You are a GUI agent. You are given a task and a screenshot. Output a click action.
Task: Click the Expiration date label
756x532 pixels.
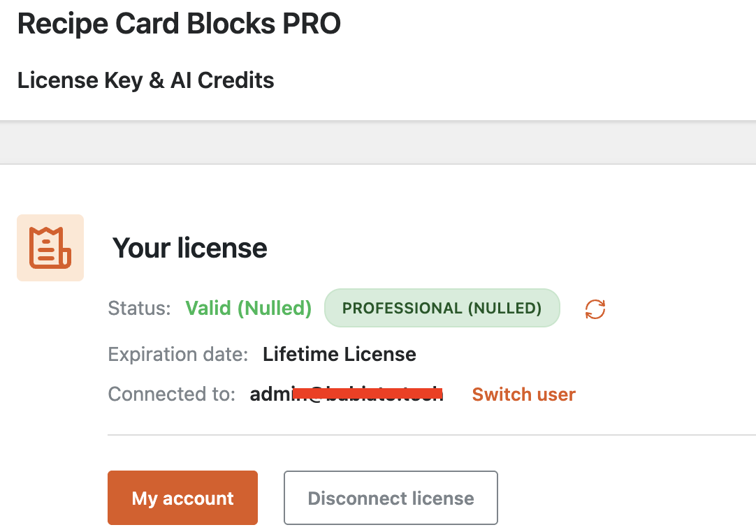click(178, 354)
